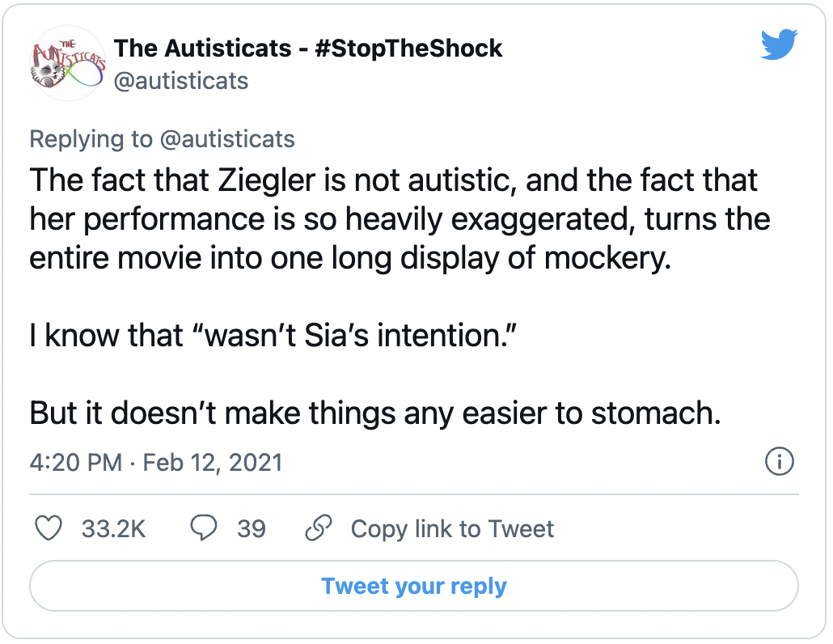Screen dimensions: 833x644
Task: Open the Twitter info circle icon
Action: (779, 462)
